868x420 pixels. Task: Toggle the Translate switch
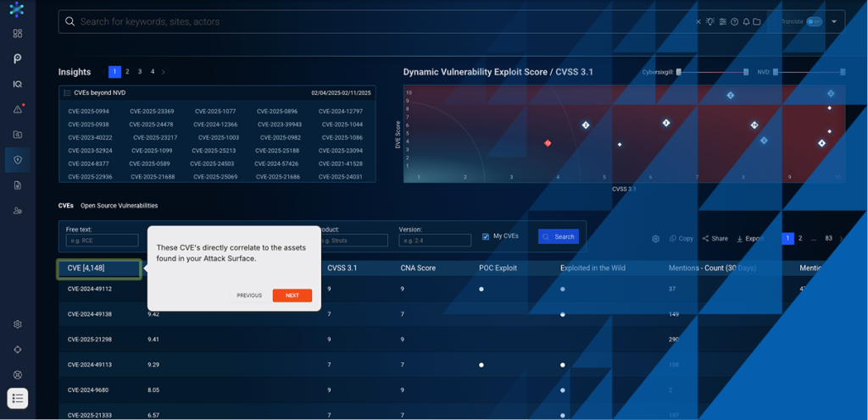coord(814,22)
